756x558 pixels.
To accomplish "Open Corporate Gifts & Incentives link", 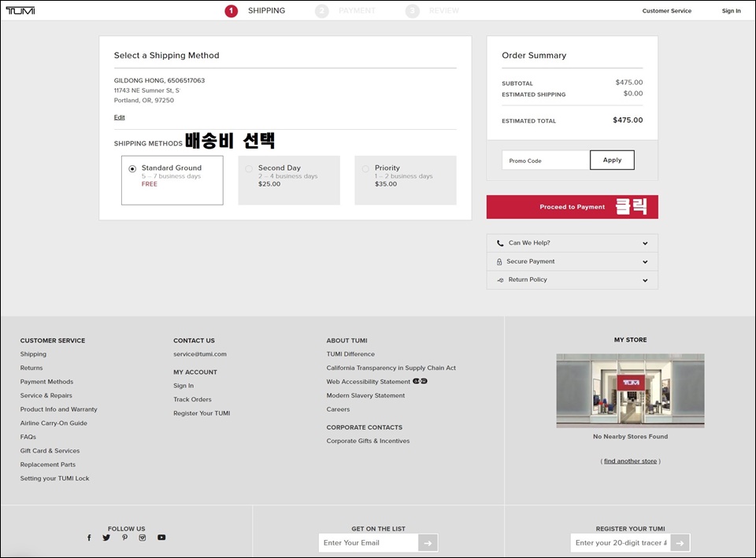I will [x=368, y=441].
